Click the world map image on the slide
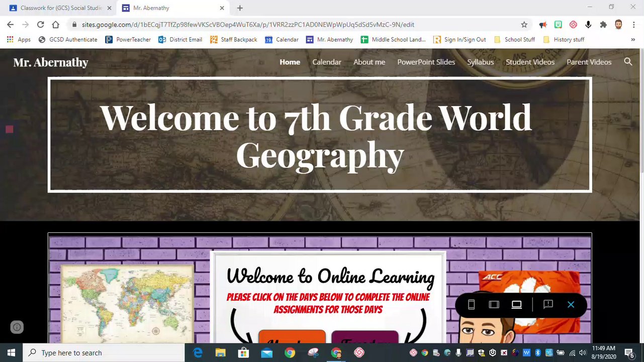 coord(127,304)
